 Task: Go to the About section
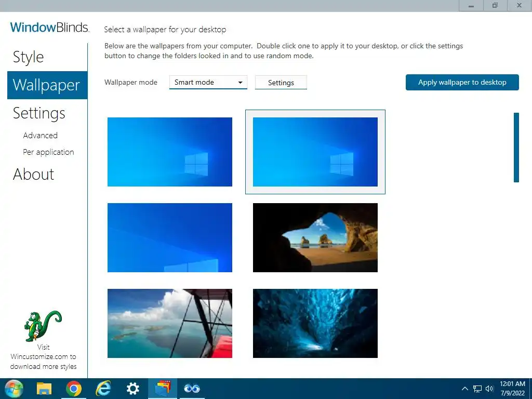[x=33, y=175]
